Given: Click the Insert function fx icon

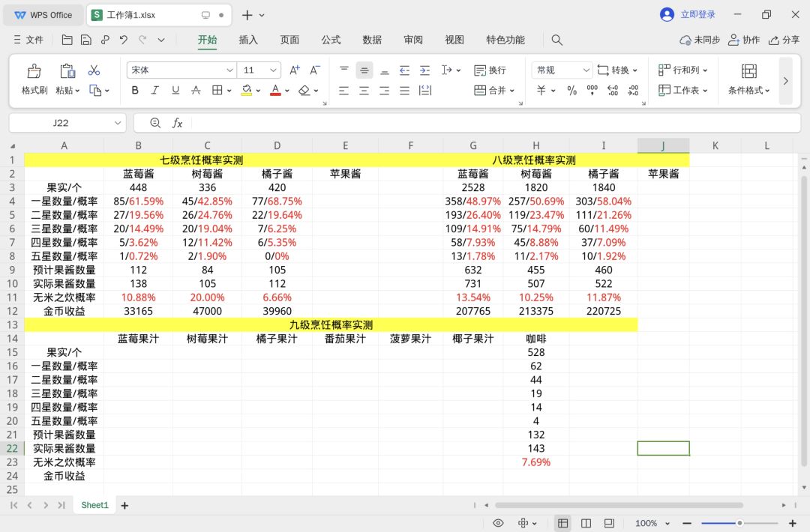Looking at the screenshot, I should tap(177, 123).
